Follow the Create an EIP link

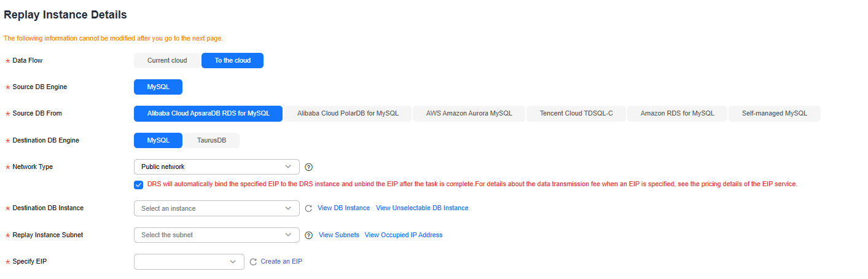pos(281,262)
